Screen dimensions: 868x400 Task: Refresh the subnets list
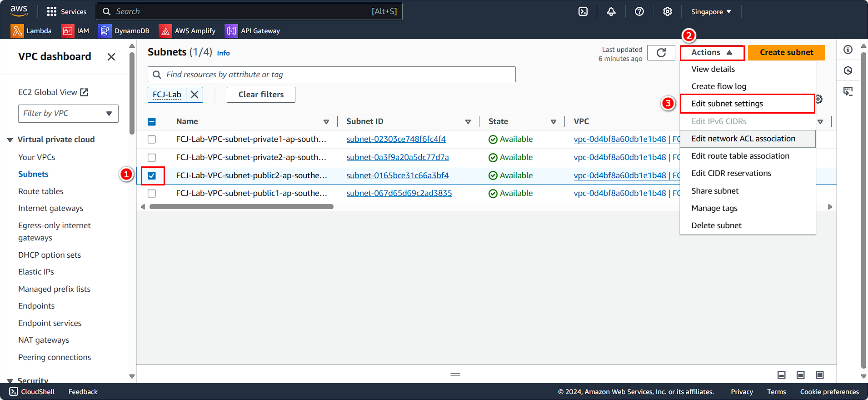tap(661, 53)
